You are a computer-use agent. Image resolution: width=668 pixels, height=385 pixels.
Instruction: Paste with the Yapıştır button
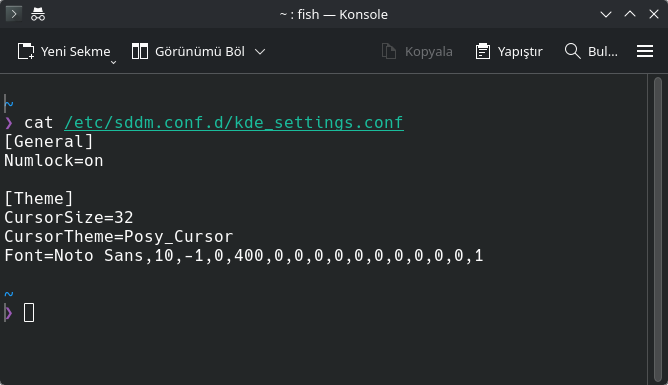coord(509,52)
